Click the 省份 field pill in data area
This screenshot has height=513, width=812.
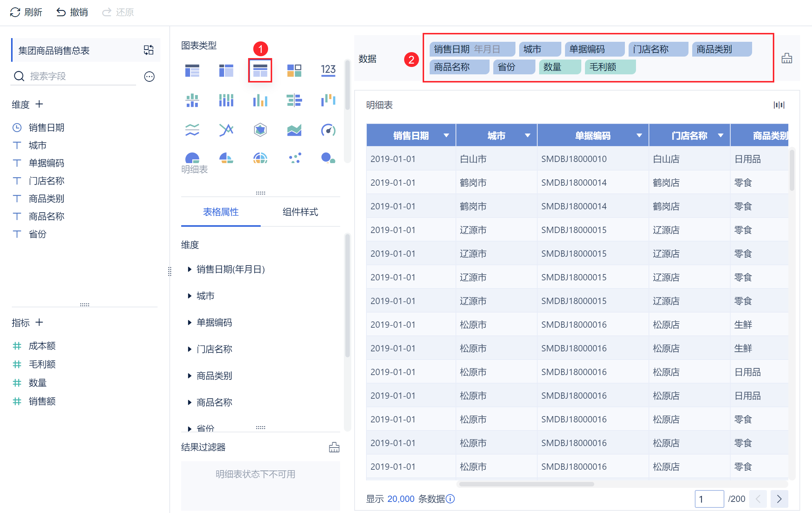(x=514, y=67)
